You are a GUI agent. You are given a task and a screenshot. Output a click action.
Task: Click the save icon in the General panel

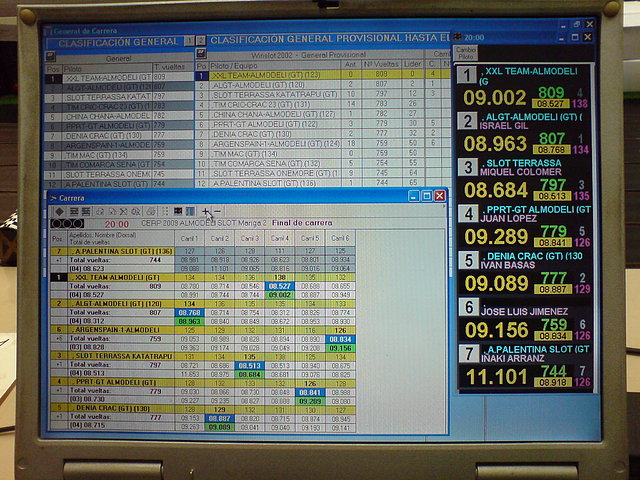pyautogui.click(x=51, y=56)
